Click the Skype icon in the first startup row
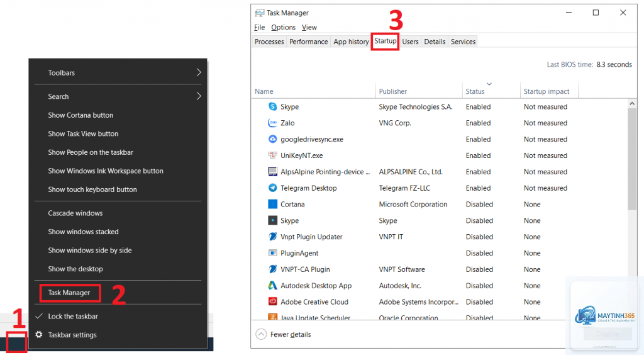 point(273,106)
